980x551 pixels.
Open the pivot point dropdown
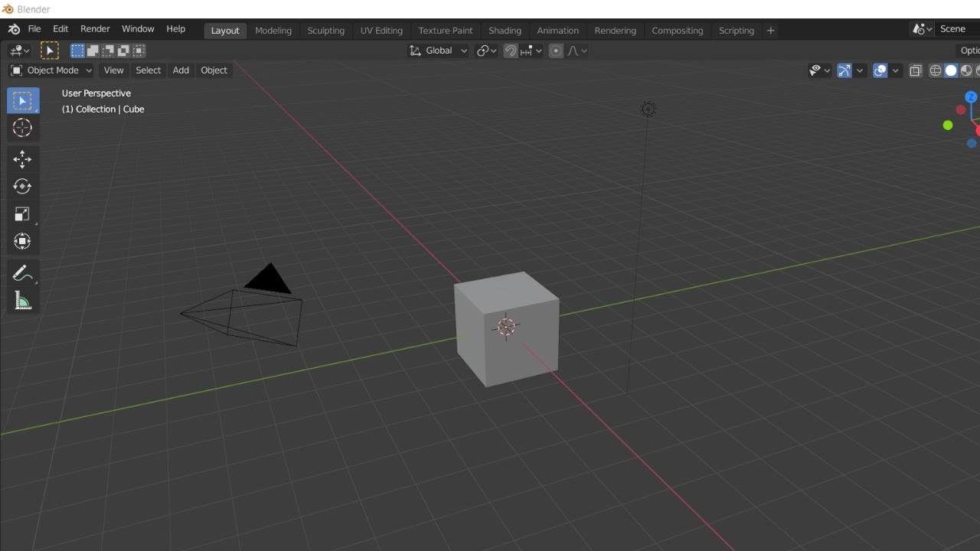click(x=486, y=51)
